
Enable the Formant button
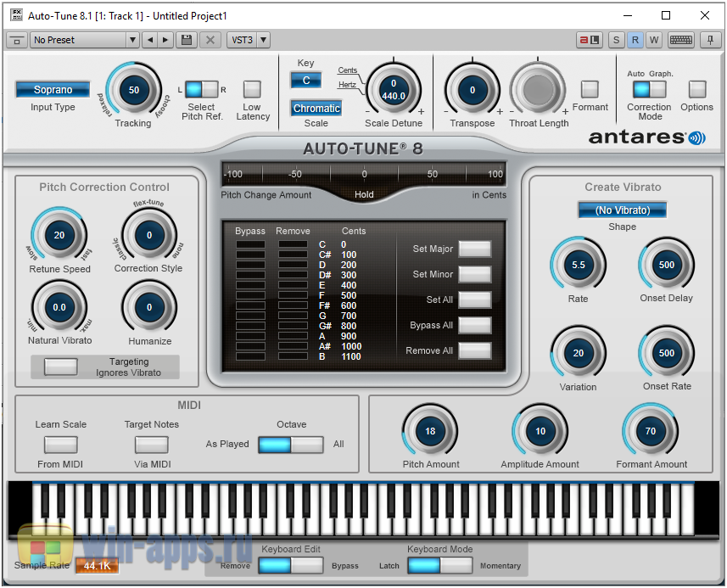[590, 89]
